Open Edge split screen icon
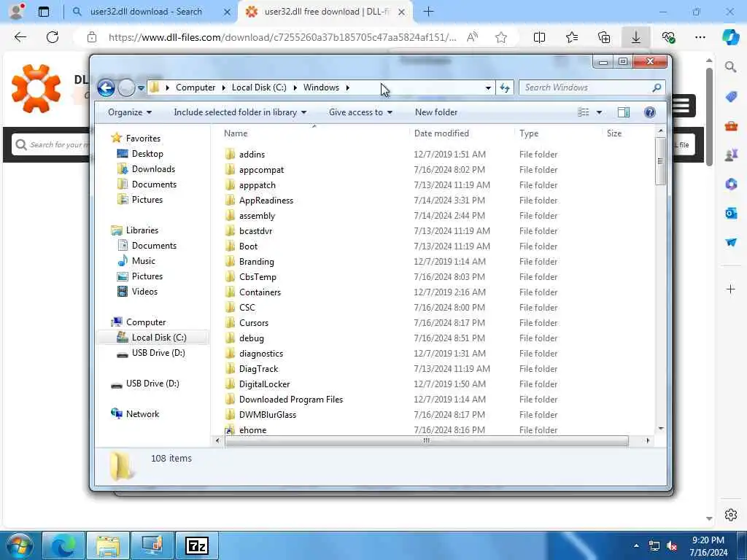The height and width of the screenshot is (560, 747). pos(539,37)
